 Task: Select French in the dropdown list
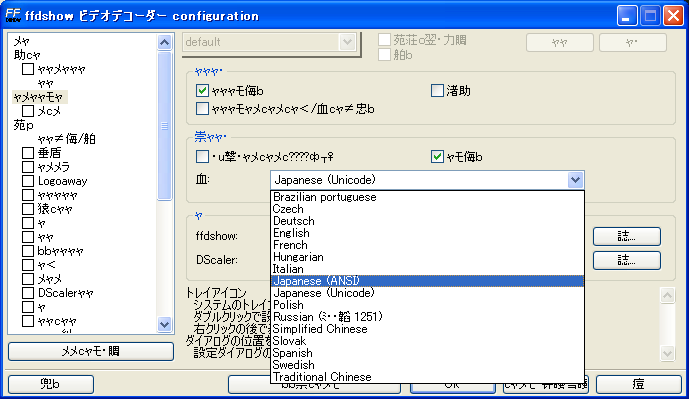(427, 245)
